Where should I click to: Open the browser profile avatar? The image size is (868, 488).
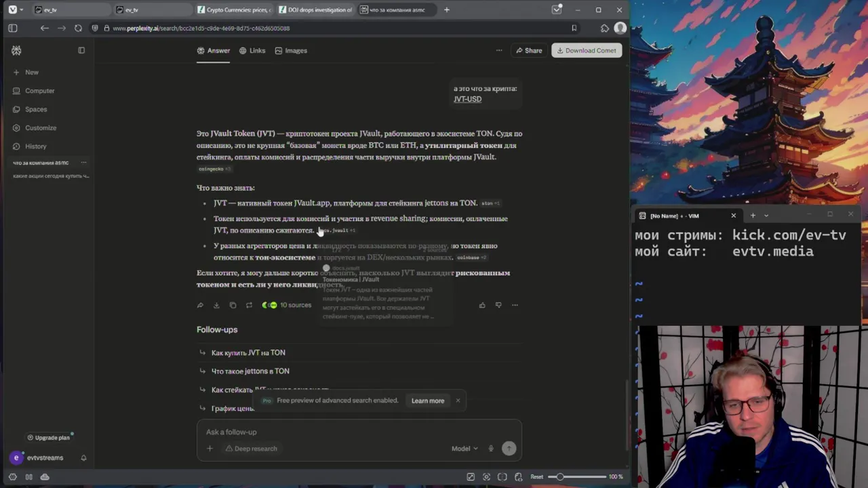(x=620, y=28)
